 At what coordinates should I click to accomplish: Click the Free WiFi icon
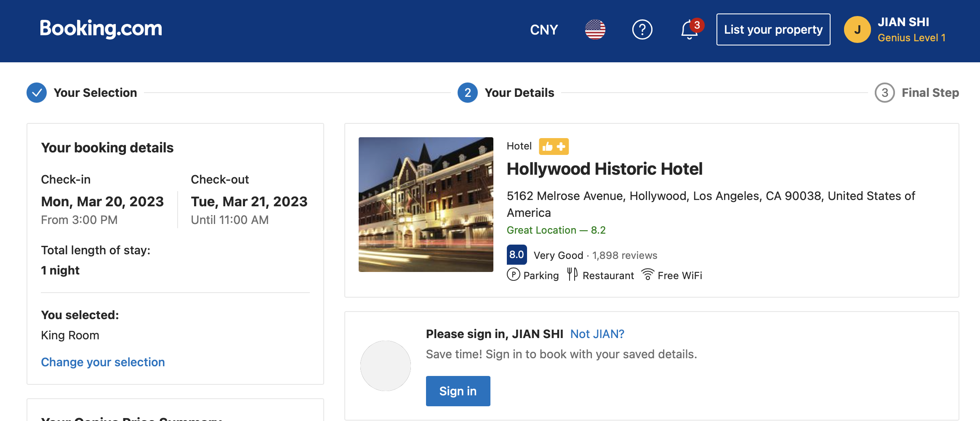(x=647, y=274)
